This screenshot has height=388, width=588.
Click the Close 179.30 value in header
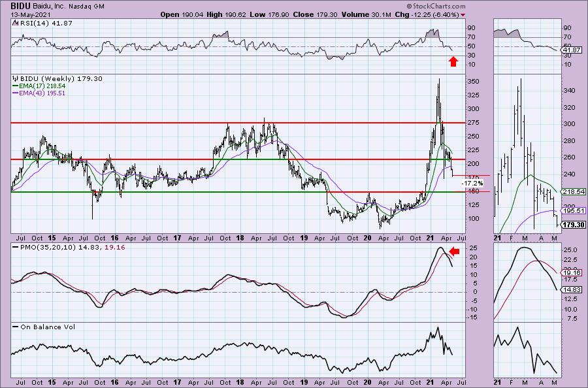[315, 14]
